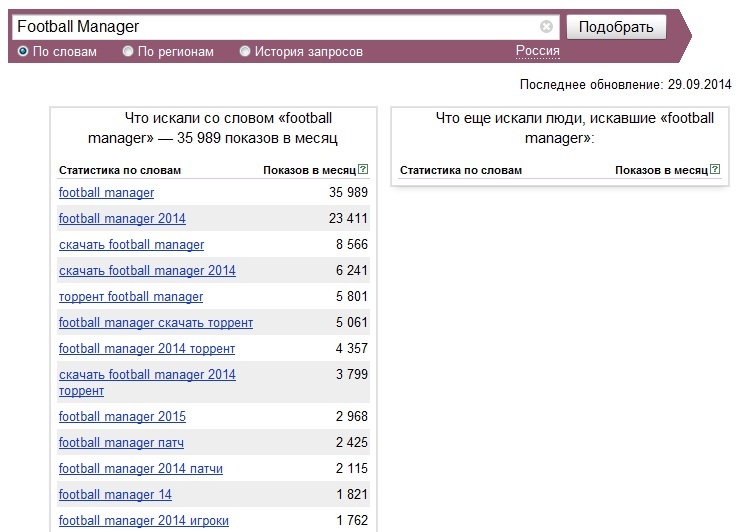Open the 'football manager' keyword link

[x=106, y=193]
